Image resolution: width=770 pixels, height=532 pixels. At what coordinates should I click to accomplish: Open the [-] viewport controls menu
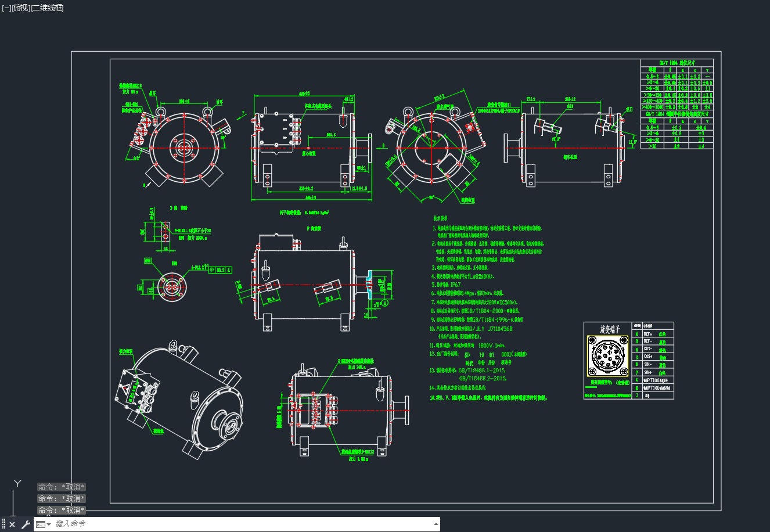tap(6, 8)
